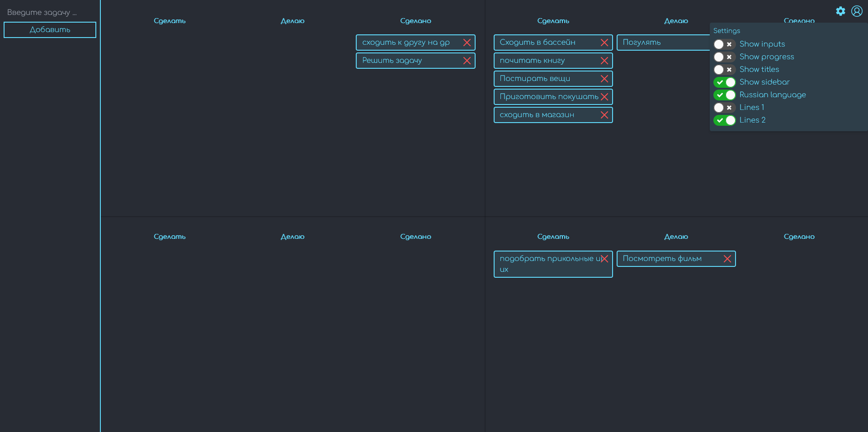The image size is (868, 432).
Task: Click the Добавить button
Action: [50, 30]
